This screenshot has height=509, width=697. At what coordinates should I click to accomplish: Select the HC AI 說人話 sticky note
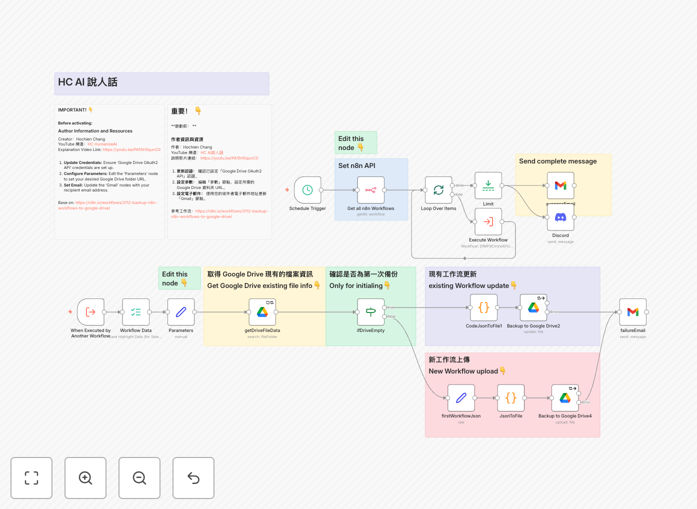162,84
